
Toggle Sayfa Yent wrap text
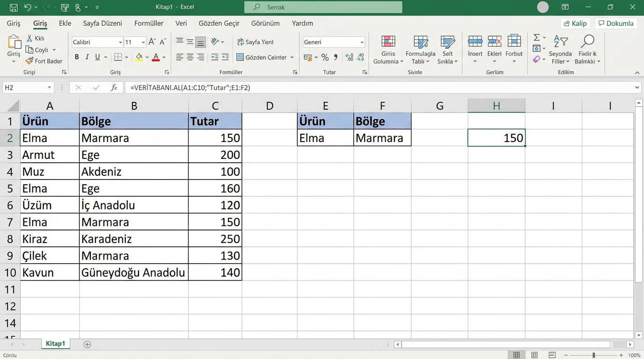(x=256, y=42)
